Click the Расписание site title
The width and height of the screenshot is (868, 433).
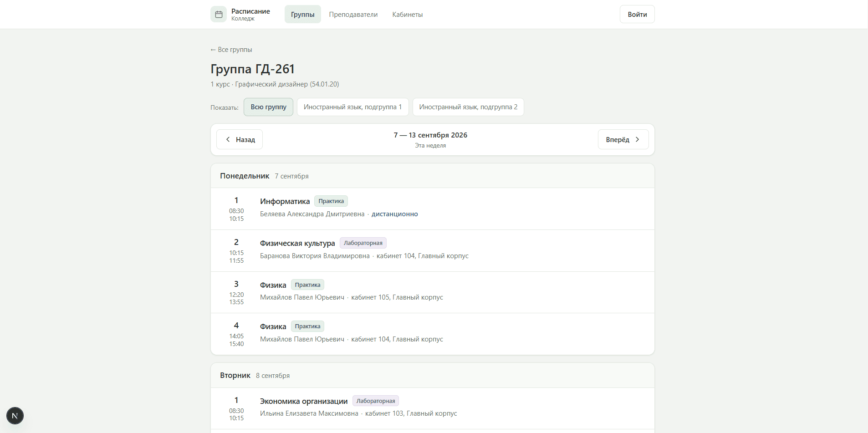[x=250, y=11]
